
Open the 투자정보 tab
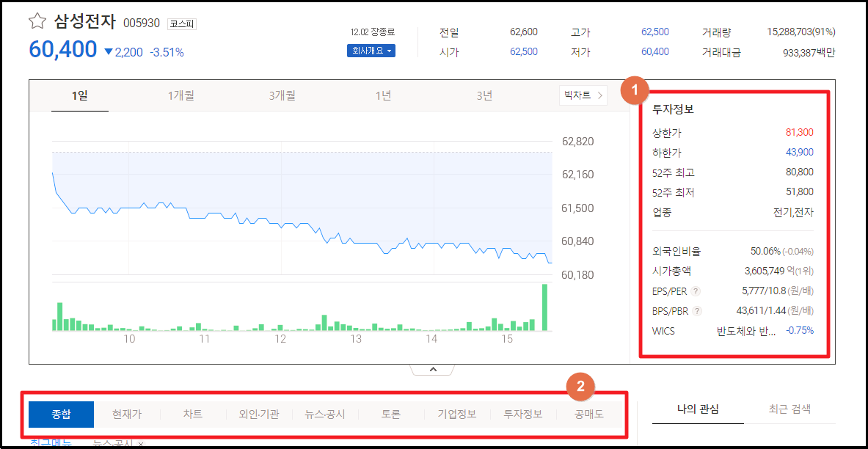click(x=523, y=415)
